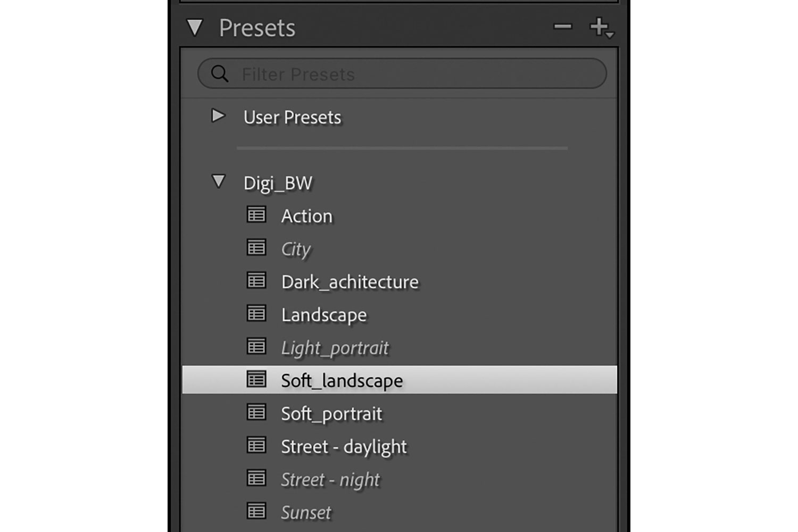Click the preset icon beside Sunset
This screenshot has height=532, width=798.
click(x=256, y=512)
